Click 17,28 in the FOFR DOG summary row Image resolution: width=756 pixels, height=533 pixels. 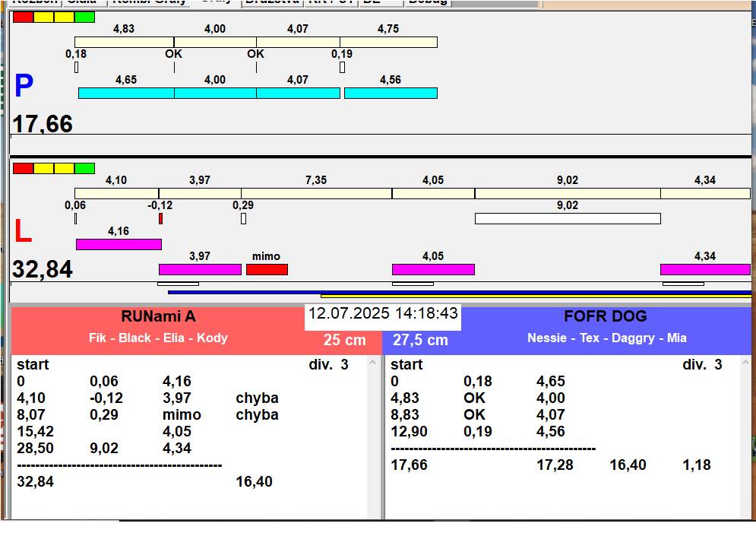[x=555, y=465]
